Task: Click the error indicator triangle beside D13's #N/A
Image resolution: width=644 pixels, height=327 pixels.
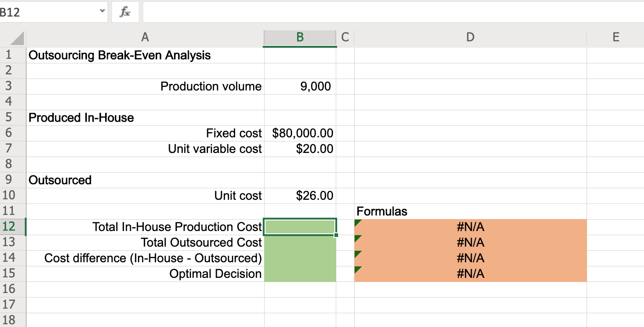Action: click(x=358, y=237)
